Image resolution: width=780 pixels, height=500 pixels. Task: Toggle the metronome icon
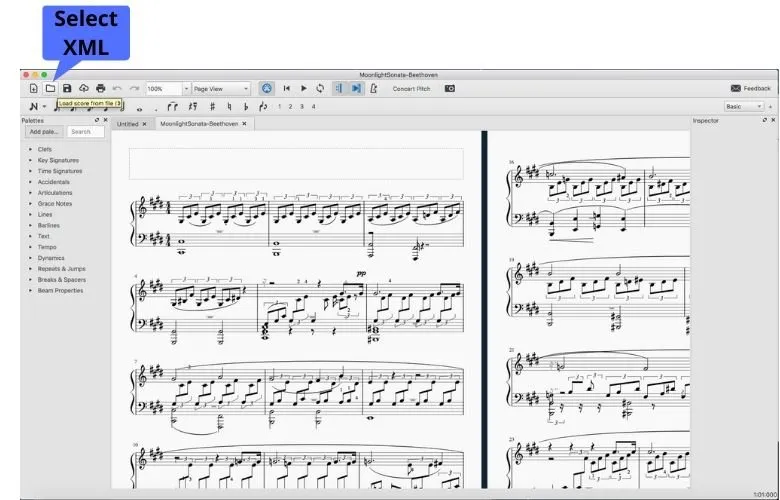coord(373,89)
